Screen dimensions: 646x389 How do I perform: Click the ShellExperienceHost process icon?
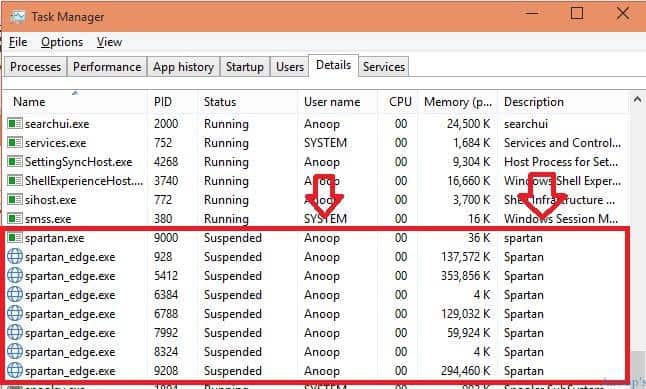pyautogui.click(x=15, y=180)
